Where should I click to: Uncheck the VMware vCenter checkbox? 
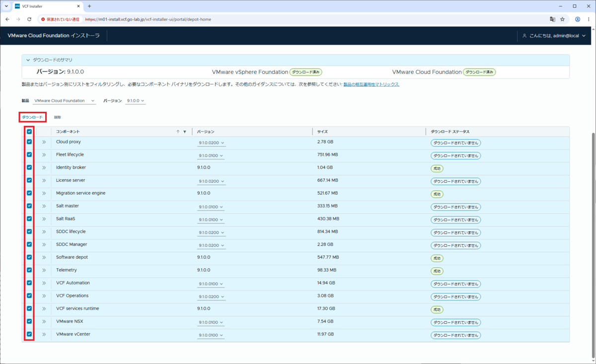pyautogui.click(x=29, y=334)
